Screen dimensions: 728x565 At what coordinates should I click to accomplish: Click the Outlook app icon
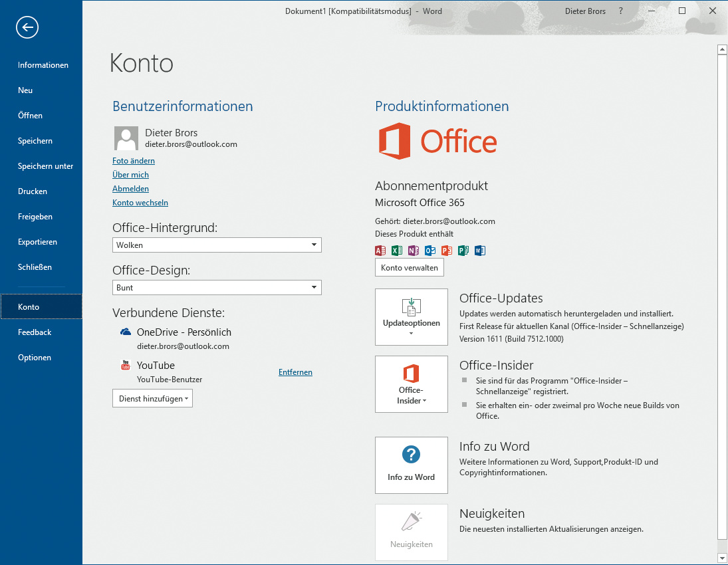[x=430, y=251]
